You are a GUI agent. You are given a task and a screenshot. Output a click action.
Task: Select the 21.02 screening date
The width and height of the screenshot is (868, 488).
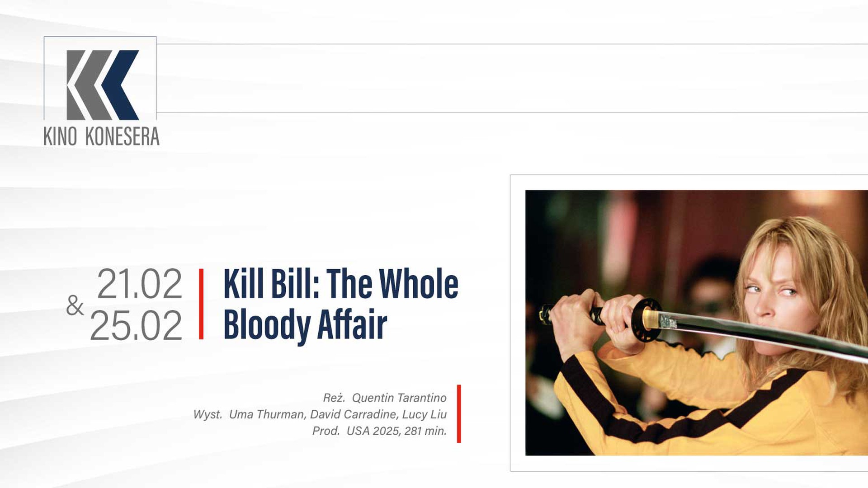click(x=140, y=284)
